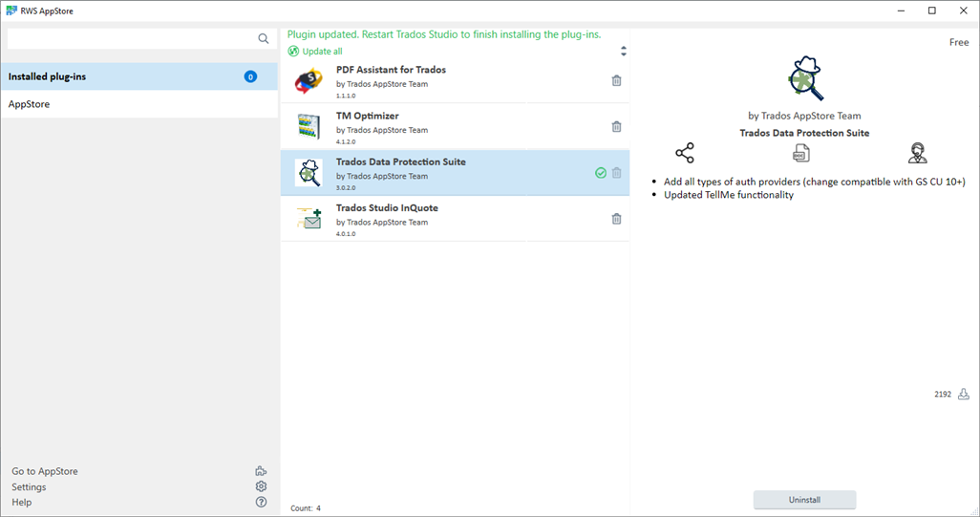Open Help link in sidebar
The image size is (980, 517).
pyautogui.click(x=21, y=502)
